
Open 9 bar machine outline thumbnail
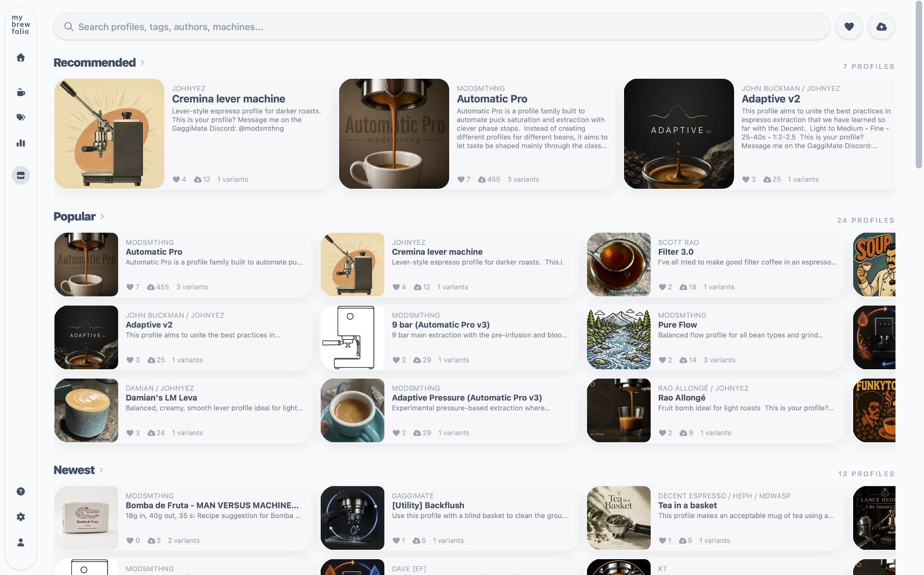point(352,337)
